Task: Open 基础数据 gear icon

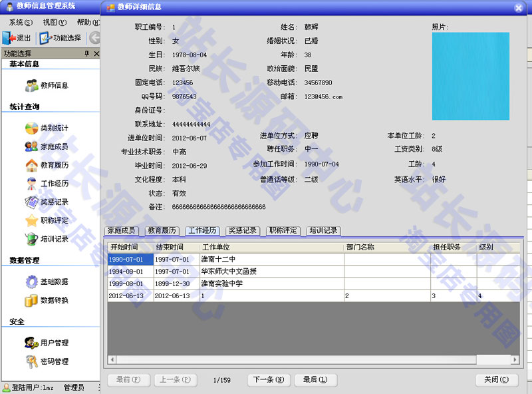Action: [x=32, y=282]
